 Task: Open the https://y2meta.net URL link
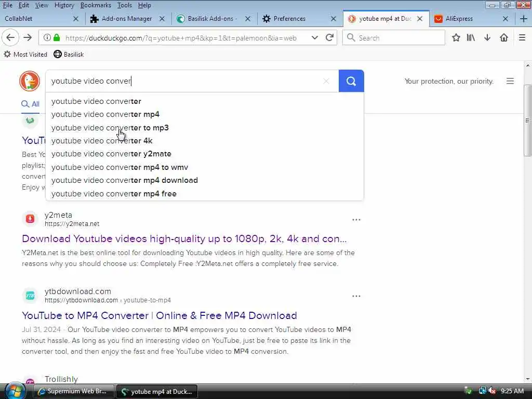point(72,224)
